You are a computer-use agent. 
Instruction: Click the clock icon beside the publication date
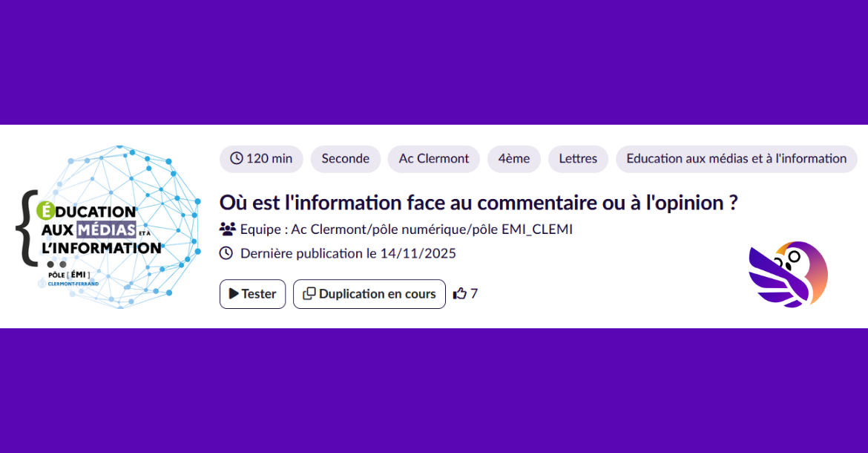tap(227, 253)
